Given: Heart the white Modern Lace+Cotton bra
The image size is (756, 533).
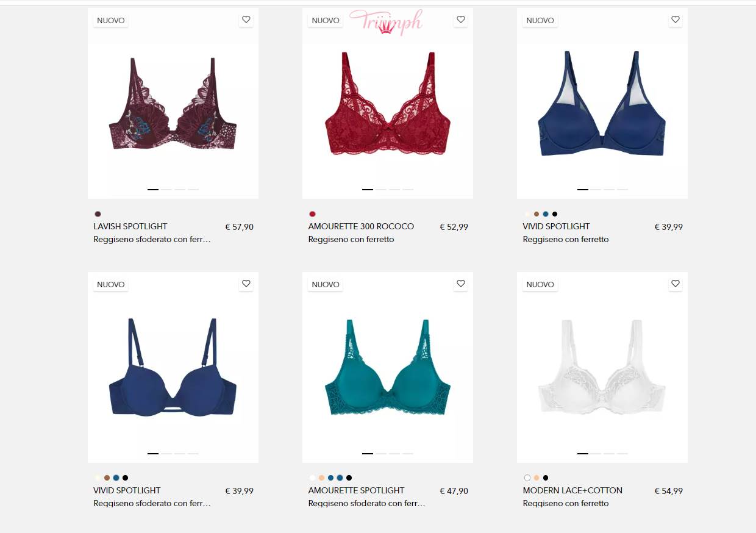Looking at the screenshot, I should [x=676, y=284].
